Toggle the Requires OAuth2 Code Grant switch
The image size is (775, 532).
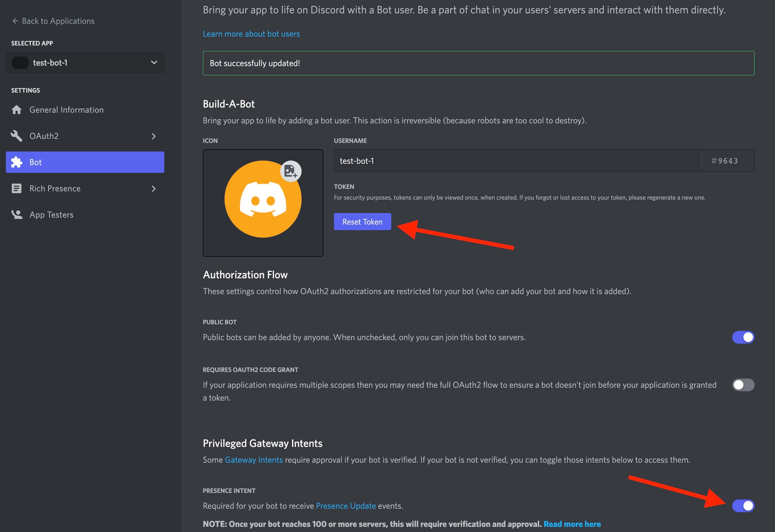click(x=743, y=385)
